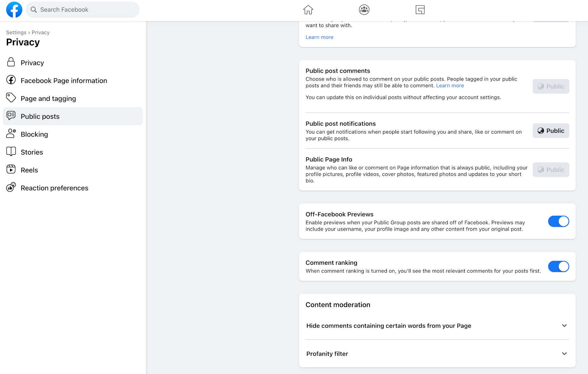Select Stories in the privacy sidebar
This screenshot has width=588, height=374.
pos(32,152)
